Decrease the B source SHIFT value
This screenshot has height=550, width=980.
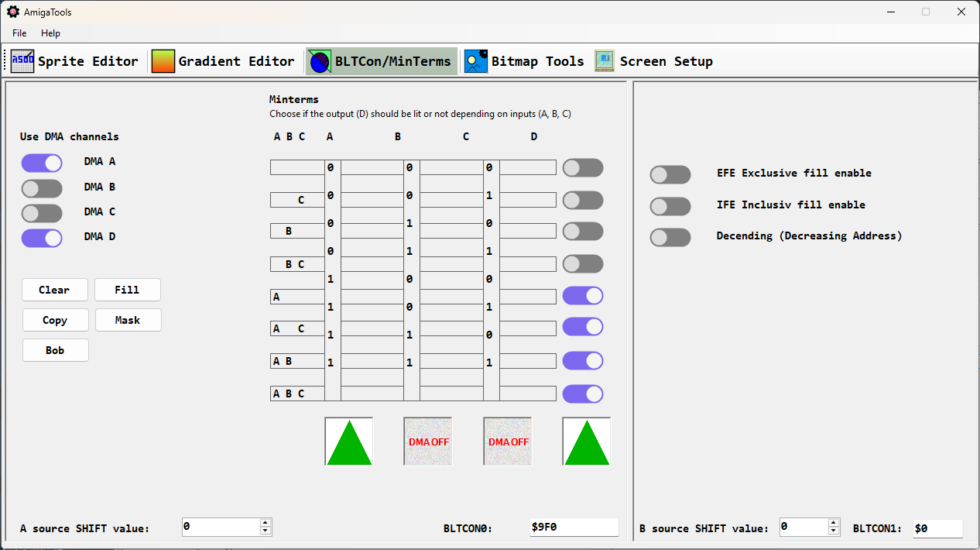pos(834,531)
